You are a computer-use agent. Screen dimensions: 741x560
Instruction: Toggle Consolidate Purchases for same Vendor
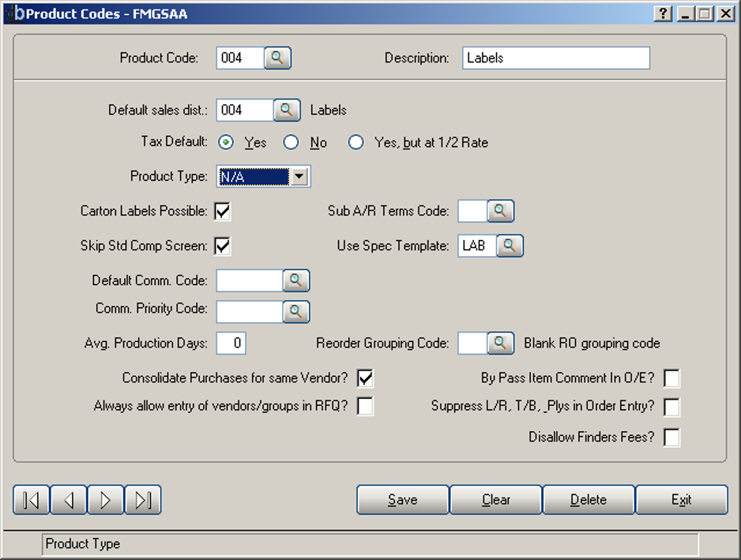click(x=365, y=378)
